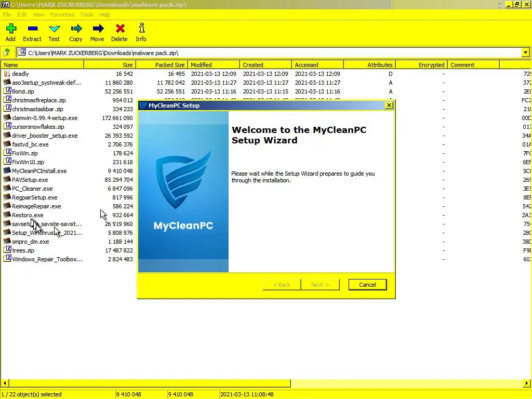The image size is (532, 399).
Task: Select the driver_booster_setup.exe file icon
Action: tap(7, 136)
